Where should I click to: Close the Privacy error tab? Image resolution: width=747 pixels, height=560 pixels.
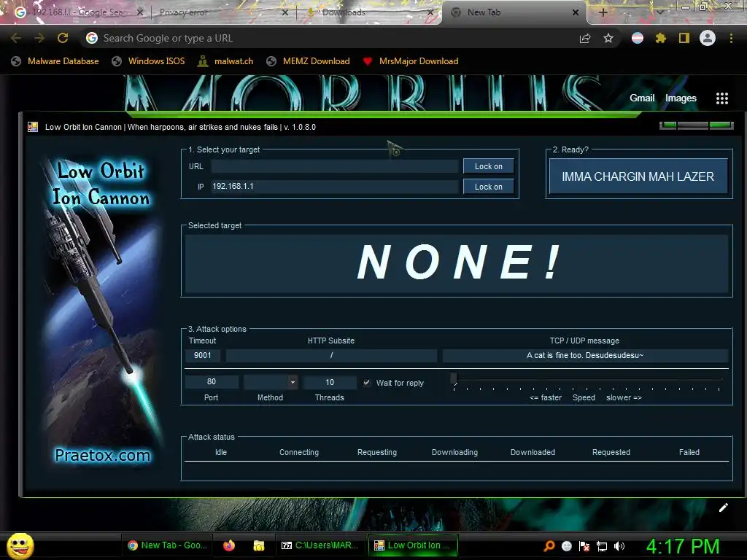tap(285, 12)
